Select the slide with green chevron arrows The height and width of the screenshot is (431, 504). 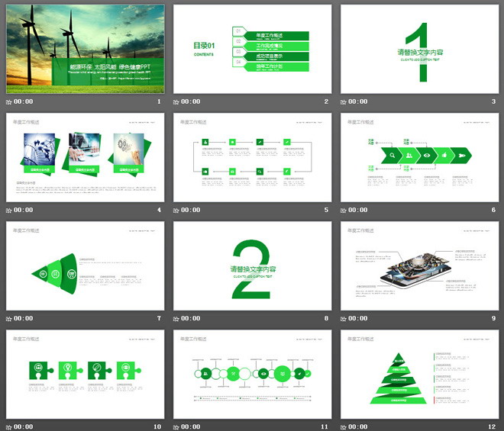pos(419,158)
